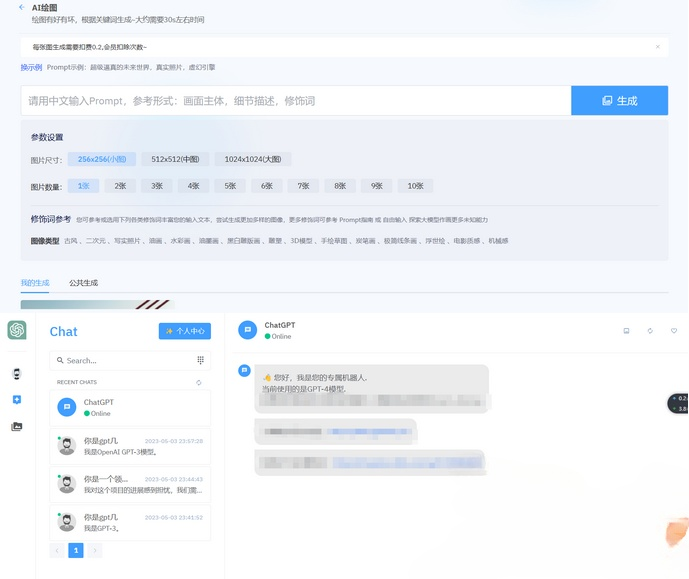689x579 pixels.
Task: Refresh the Recent Chats list
Action: click(x=199, y=382)
